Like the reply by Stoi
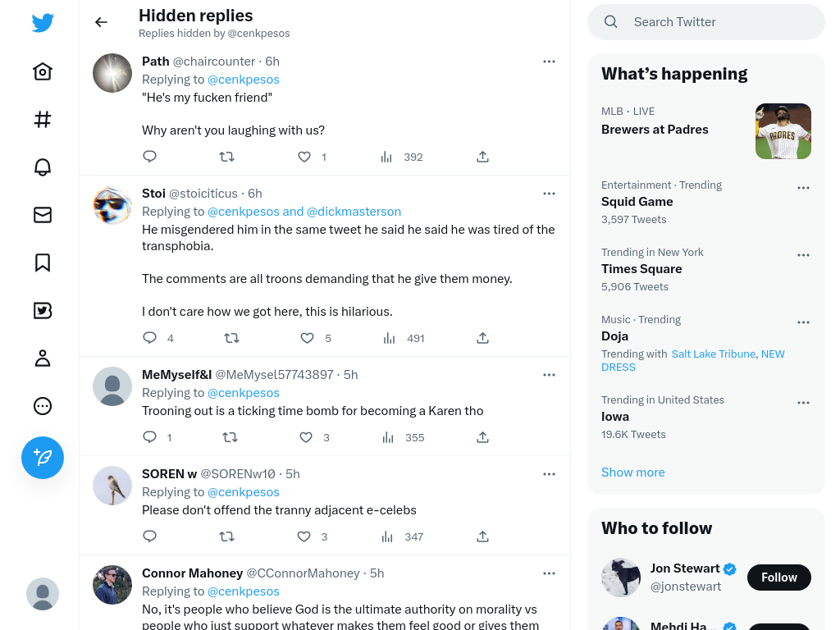840x630 pixels. coord(307,338)
